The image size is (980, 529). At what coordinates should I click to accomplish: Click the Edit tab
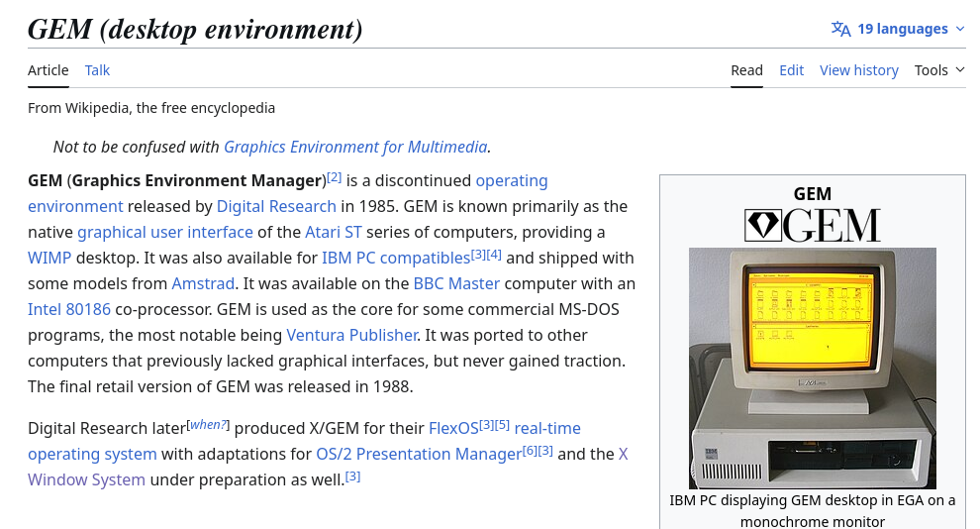click(x=791, y=70)
